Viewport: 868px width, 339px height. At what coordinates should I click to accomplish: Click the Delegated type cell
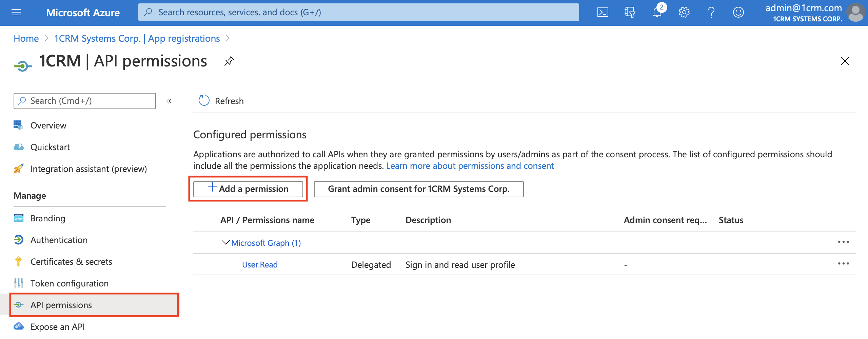coord(371,265)
